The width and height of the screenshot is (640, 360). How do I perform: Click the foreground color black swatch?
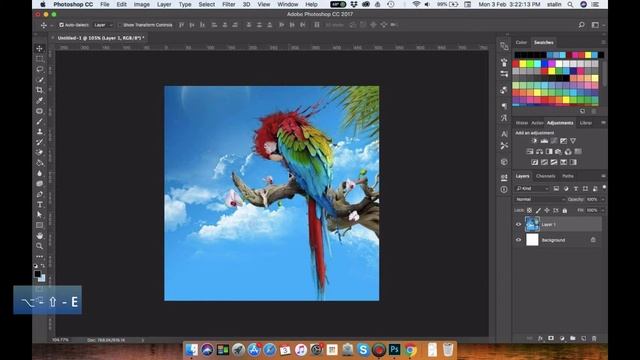38,274
